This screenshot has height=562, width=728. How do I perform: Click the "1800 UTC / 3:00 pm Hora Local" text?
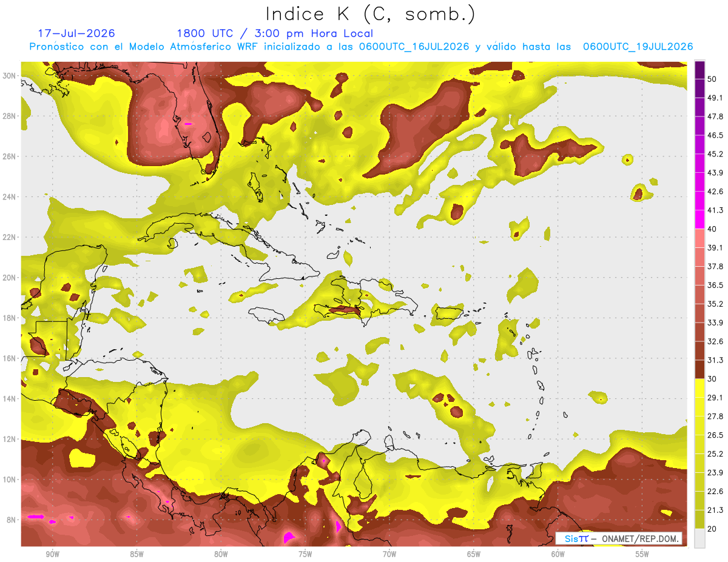pyautogui.click(x=275, y=33)
